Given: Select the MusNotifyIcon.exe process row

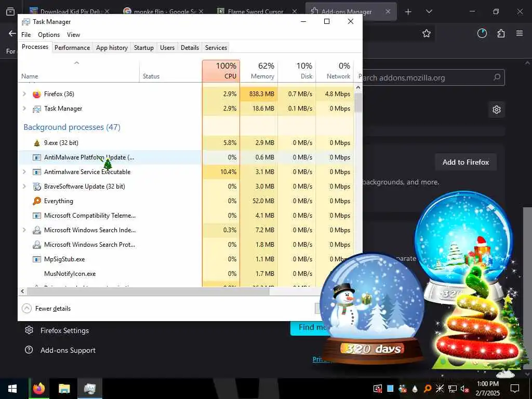Looking at the screenshot, I should [x=110, y=274].
